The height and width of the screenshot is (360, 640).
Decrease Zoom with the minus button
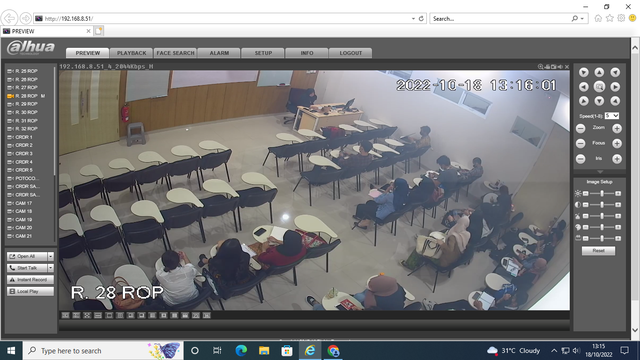click(580, 129)
